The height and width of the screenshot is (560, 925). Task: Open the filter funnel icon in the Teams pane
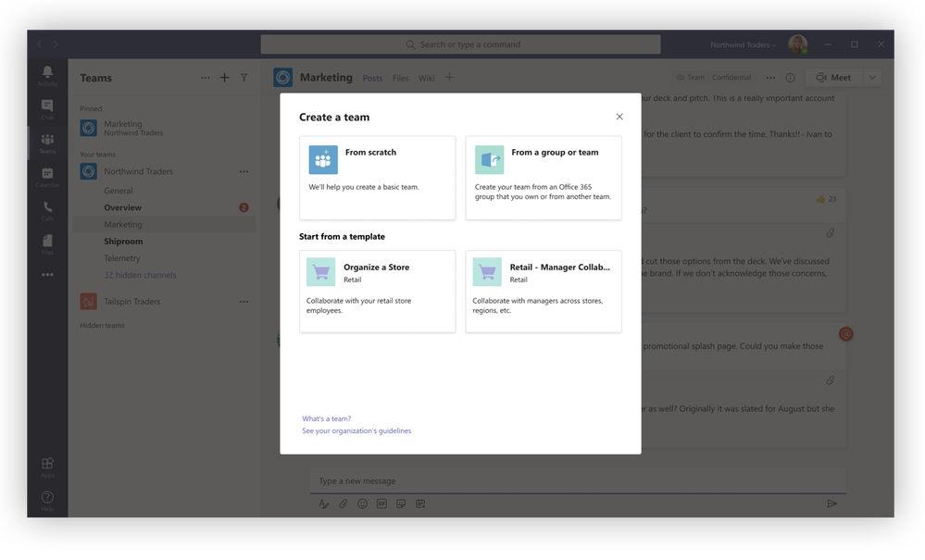(244, 78)
